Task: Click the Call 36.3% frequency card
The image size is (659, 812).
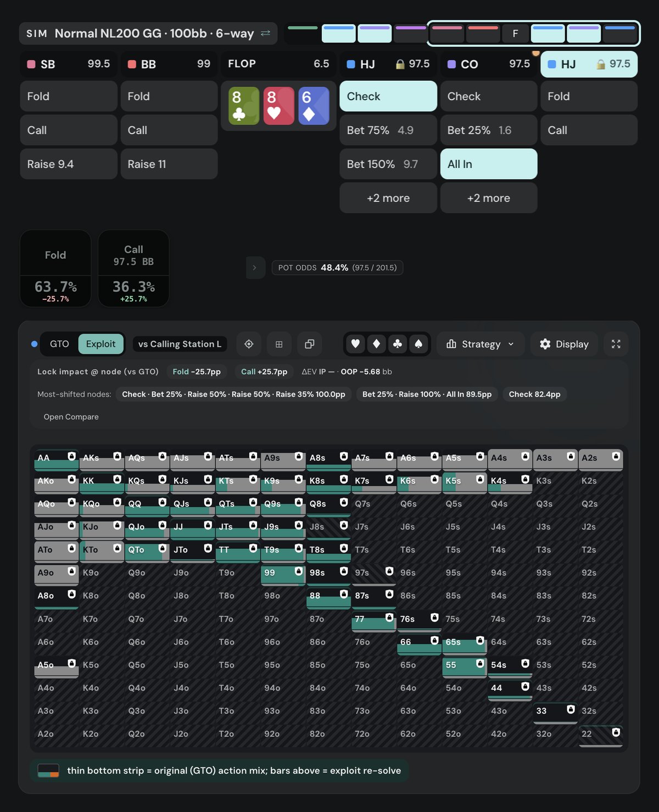Action: click(133, 268)
